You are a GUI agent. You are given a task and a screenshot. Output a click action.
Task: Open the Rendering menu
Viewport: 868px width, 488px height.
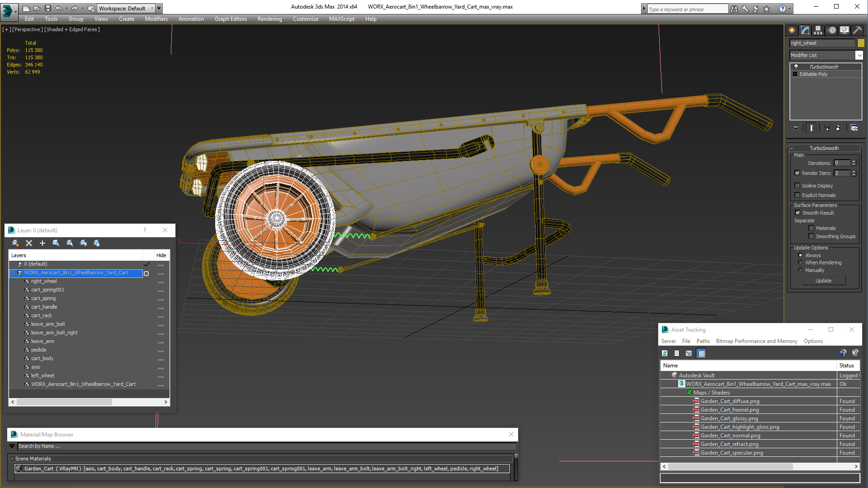coord(269,19)
